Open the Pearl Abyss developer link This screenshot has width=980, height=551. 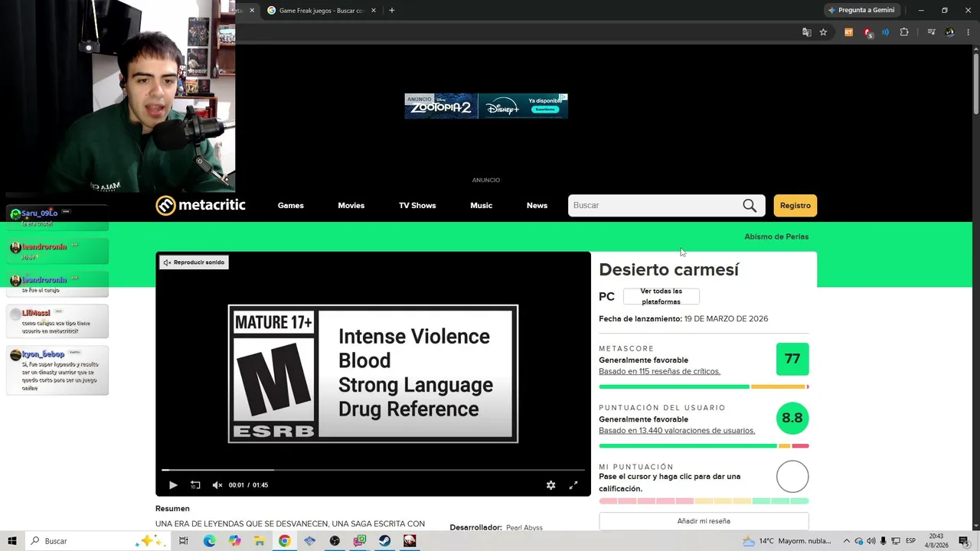coord(524,527)
